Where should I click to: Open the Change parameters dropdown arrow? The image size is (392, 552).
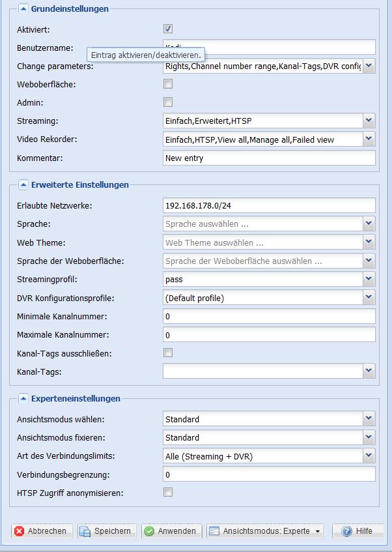click(369, 66)
